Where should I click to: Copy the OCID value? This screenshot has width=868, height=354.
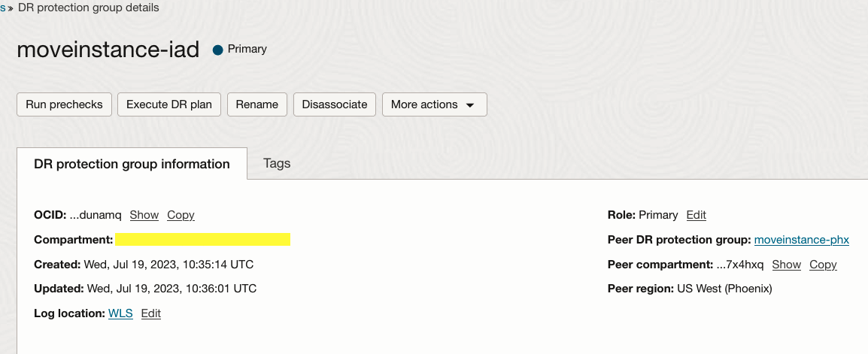click(181, 215)
